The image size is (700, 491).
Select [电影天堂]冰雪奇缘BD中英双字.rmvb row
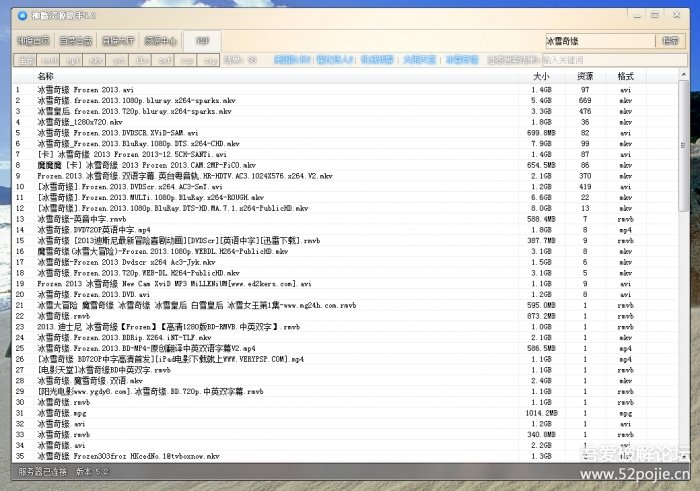coord(345,370)
